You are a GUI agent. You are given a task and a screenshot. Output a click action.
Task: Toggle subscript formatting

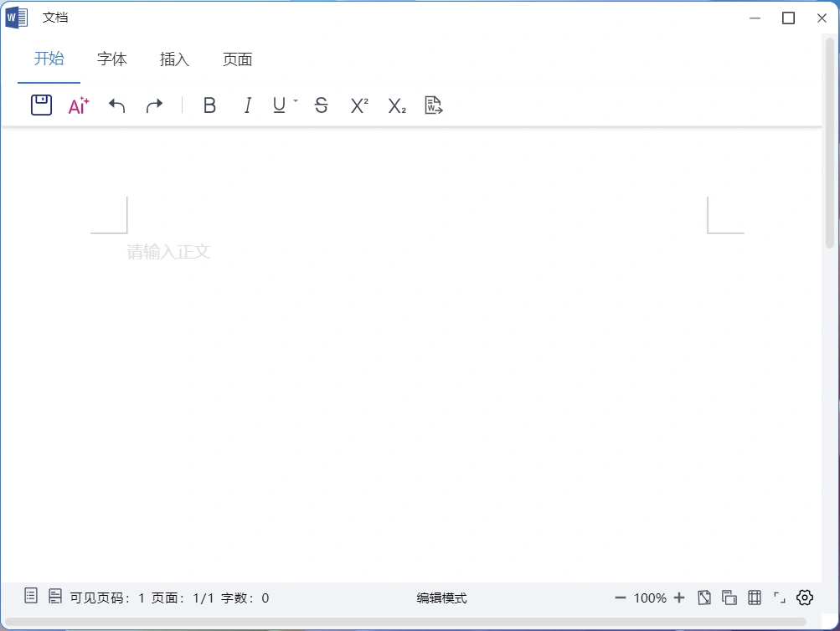coord(396,106)
